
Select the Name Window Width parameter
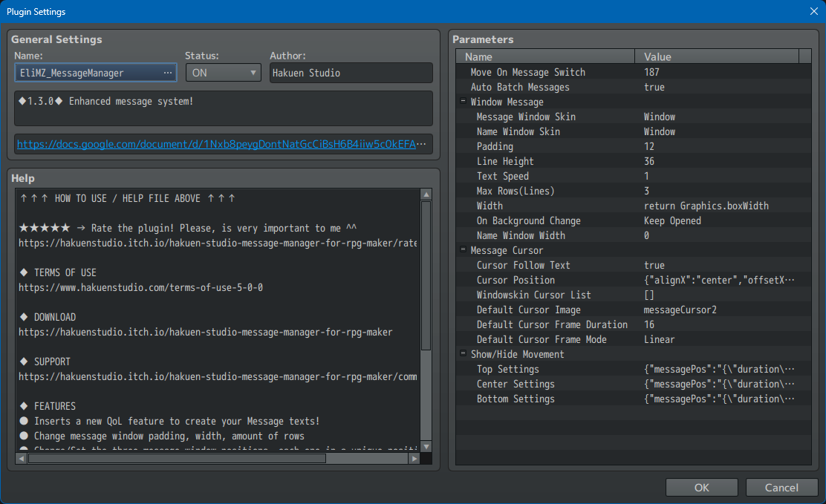tap(634, 235)
